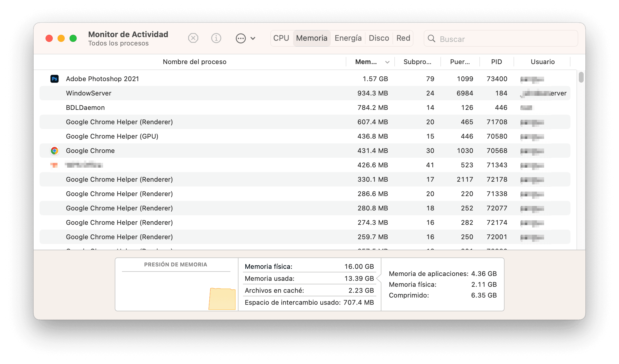Select the BDLDaemon process row
The height and width of the screenshot is (364, 619).
(x=305, y=107)
